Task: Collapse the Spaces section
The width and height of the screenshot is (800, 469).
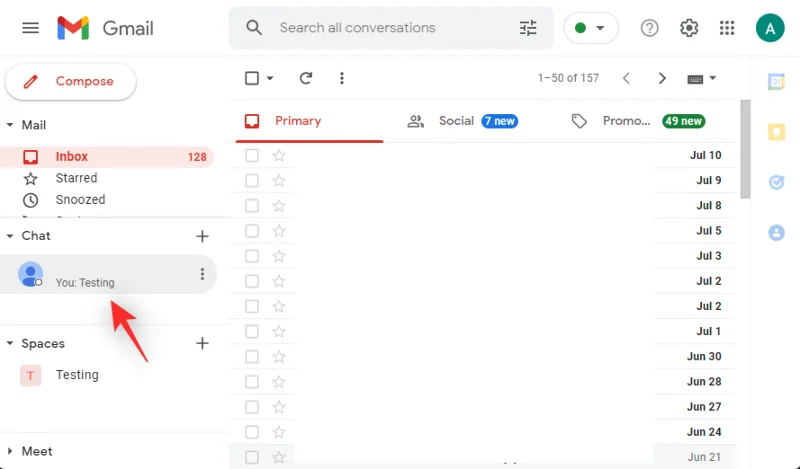Action: pyautogui.click(x=10, y=343)
